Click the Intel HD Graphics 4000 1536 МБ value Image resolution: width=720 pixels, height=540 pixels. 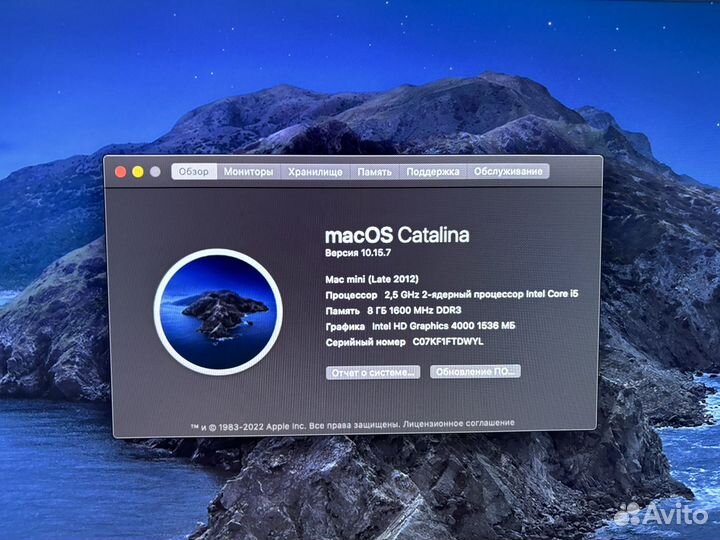click(x=443, y=326)
